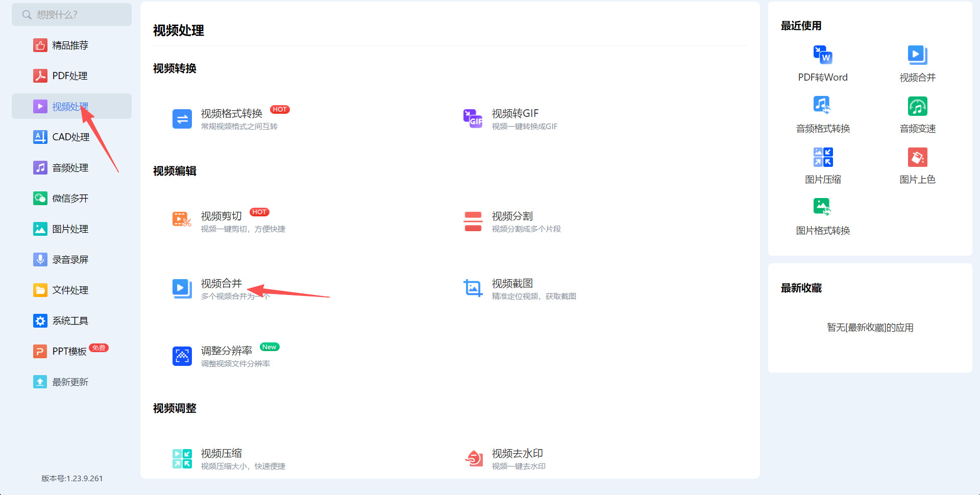Click the 常规视频格式之间互转 description
The width and height of the screenshot is (980, 495).
(239, 127)
